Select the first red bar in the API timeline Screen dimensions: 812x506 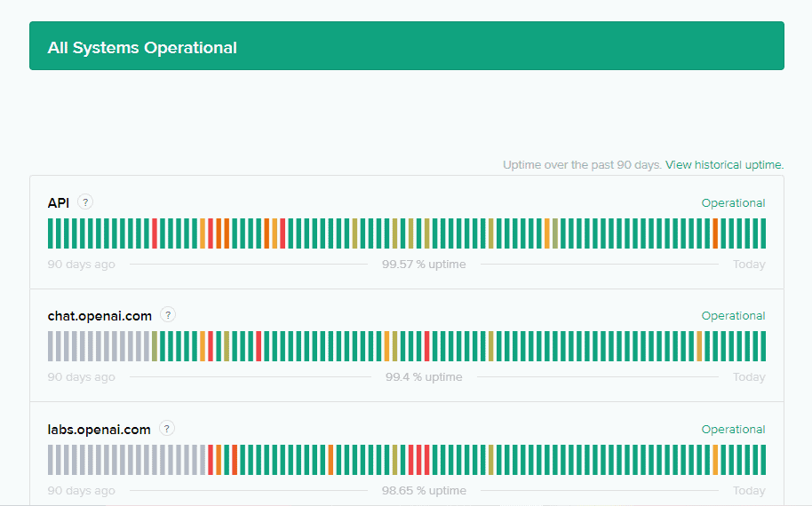coord(155,233)
